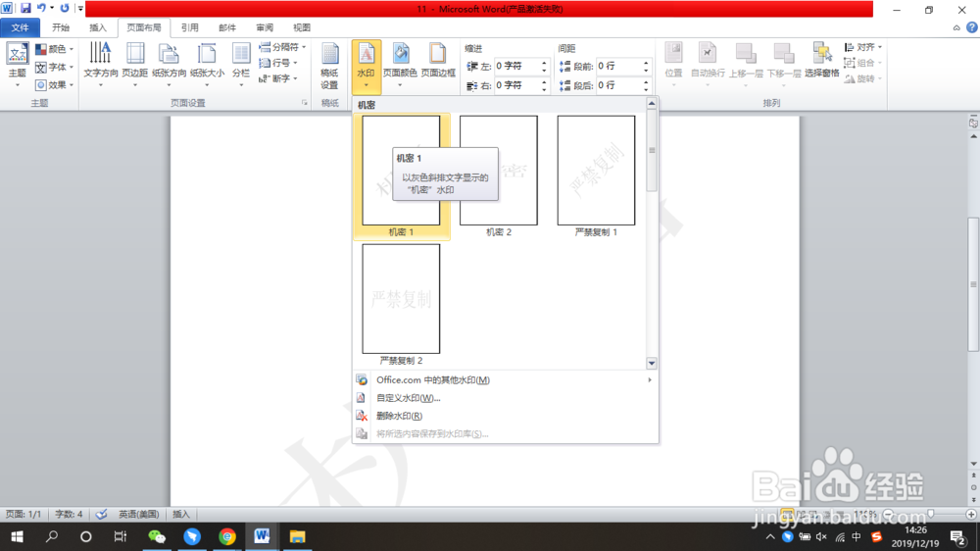
Task: Switch to the Home tab
Action: (61, 27)
